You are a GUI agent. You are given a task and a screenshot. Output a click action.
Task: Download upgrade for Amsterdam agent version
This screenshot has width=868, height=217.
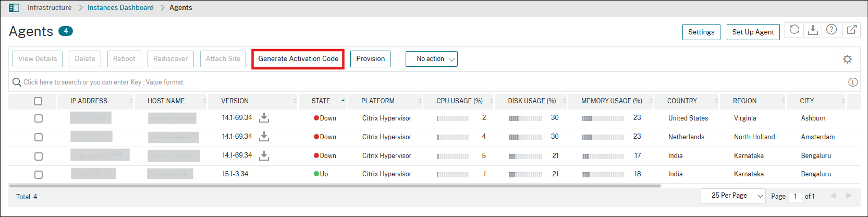264,137
